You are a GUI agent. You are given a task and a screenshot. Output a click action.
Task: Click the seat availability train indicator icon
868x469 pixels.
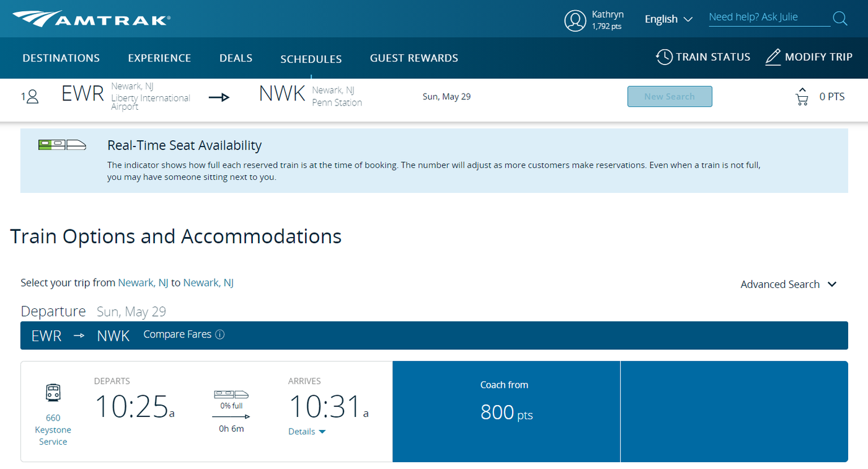click(62, 145)
